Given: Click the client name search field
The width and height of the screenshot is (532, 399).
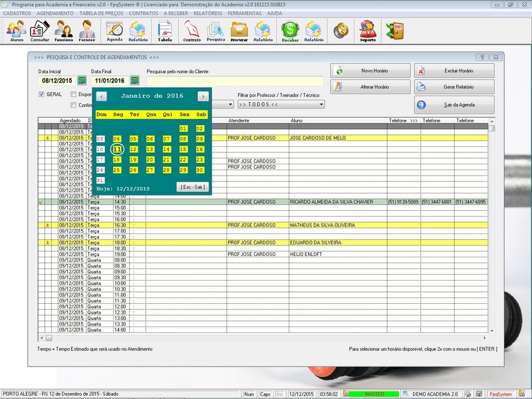Looking at the screenshot, I should click(x=235, y=81).
